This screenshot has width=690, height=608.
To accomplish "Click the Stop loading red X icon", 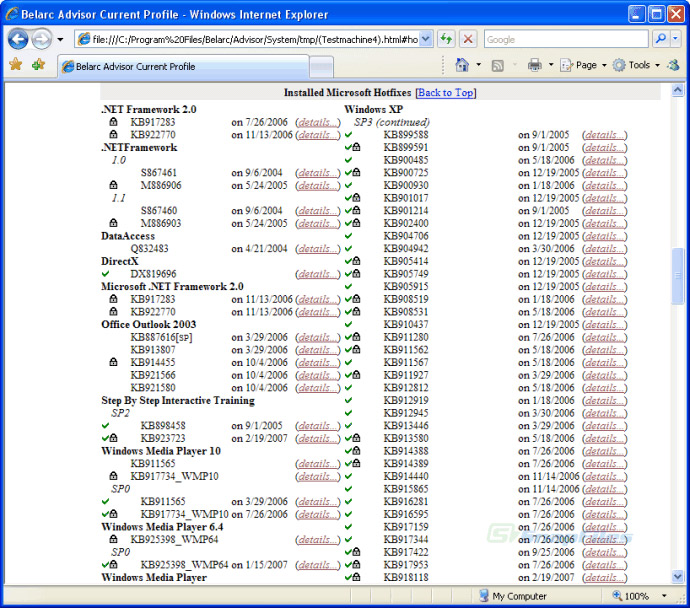I will [x=468, y=40].
